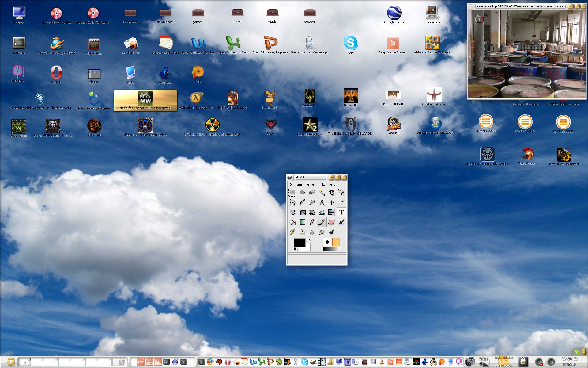Open the Nápověda menu in GIMP
This screenshot has height=368, width=588.
point(329,185)
